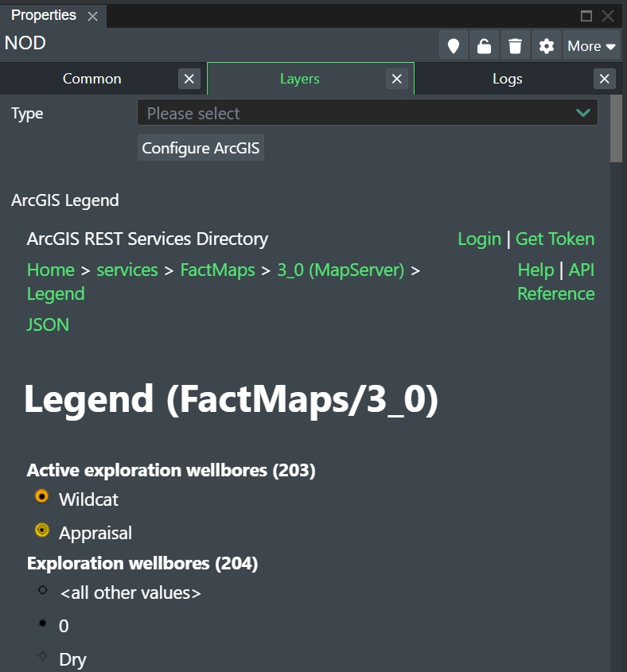
Task: Navigate to the FactMaps breadcrumb link
Action: click(x=217, y=270)
